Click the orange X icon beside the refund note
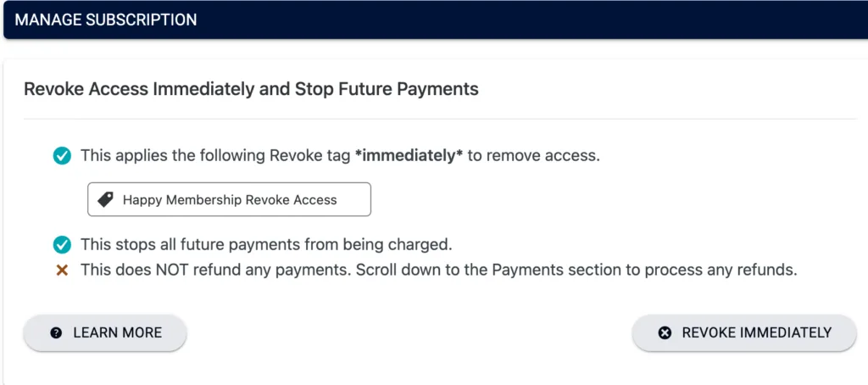Screen dimensions: 868x385 click(x=62, y=271)
